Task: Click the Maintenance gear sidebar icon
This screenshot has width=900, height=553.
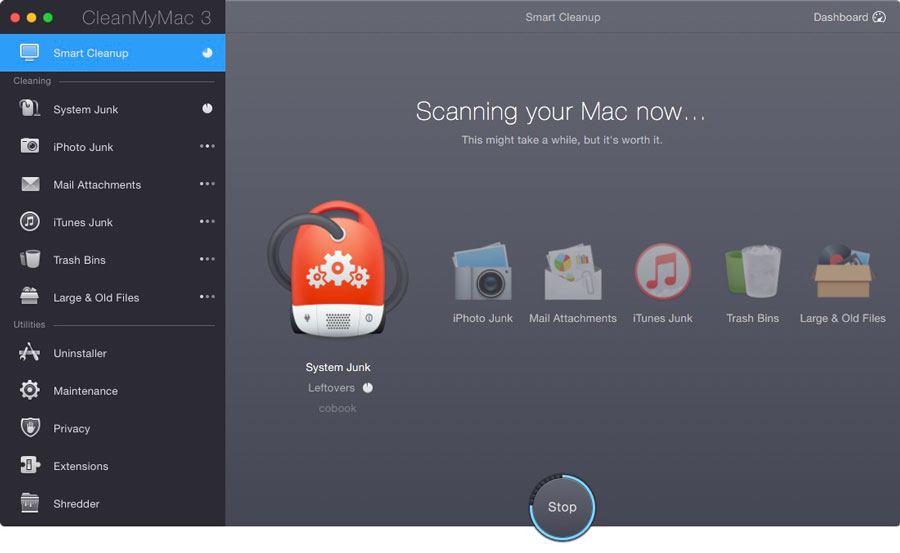Action: click(30, 390)
